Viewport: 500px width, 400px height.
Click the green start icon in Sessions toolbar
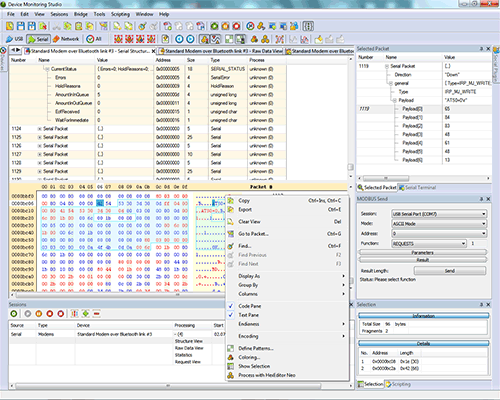coord(14,314)
